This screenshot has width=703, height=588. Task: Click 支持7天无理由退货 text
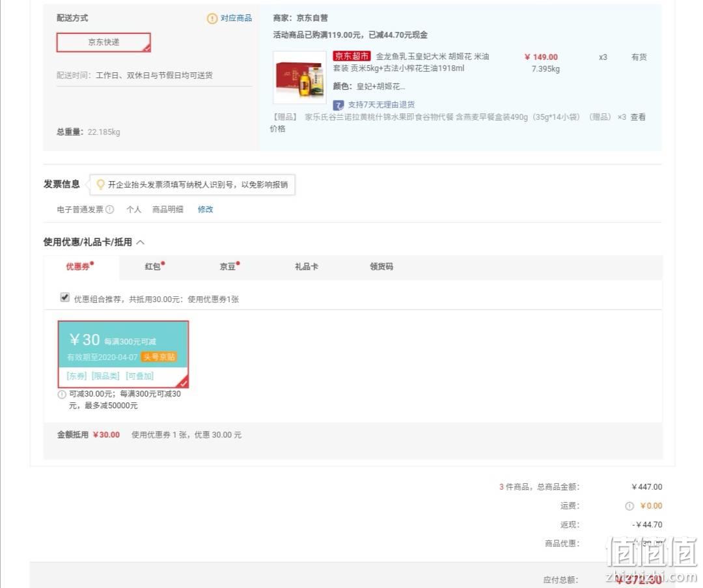pos(381,104)
